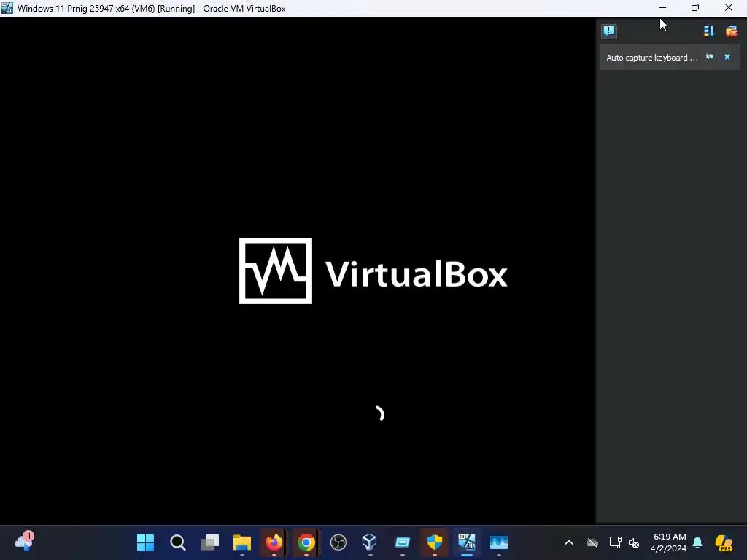This screenshot has height=560, width=747.
Task: Toggle the VirtualBox notification center icon
Action: point(609,31)
